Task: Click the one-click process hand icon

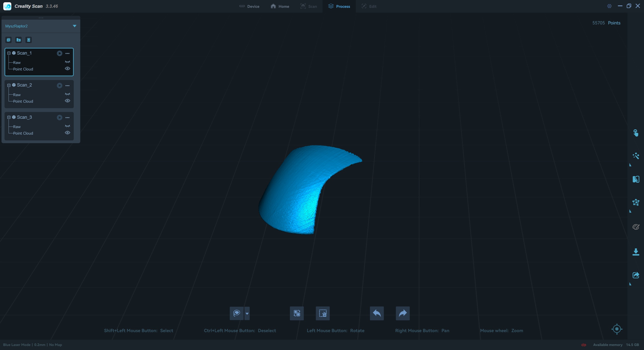Action: (636, 133)
